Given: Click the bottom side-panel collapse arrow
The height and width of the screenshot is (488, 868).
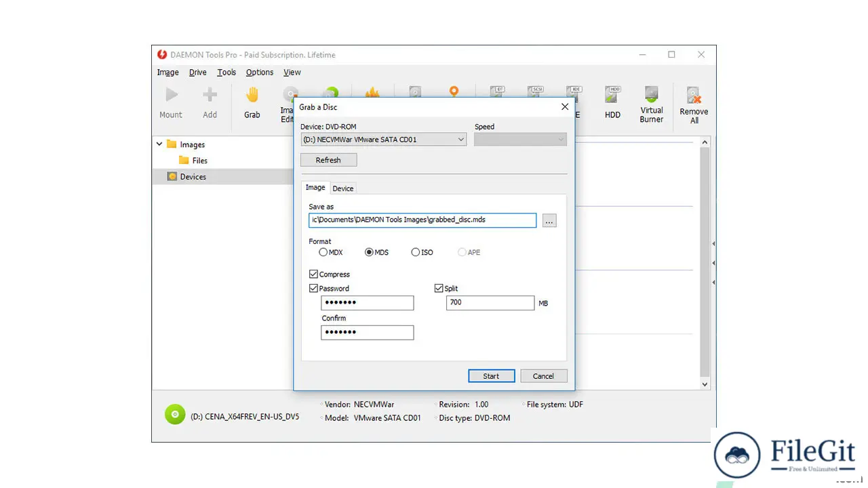Looking at the screenshot, I should click(x=713, y=282).
